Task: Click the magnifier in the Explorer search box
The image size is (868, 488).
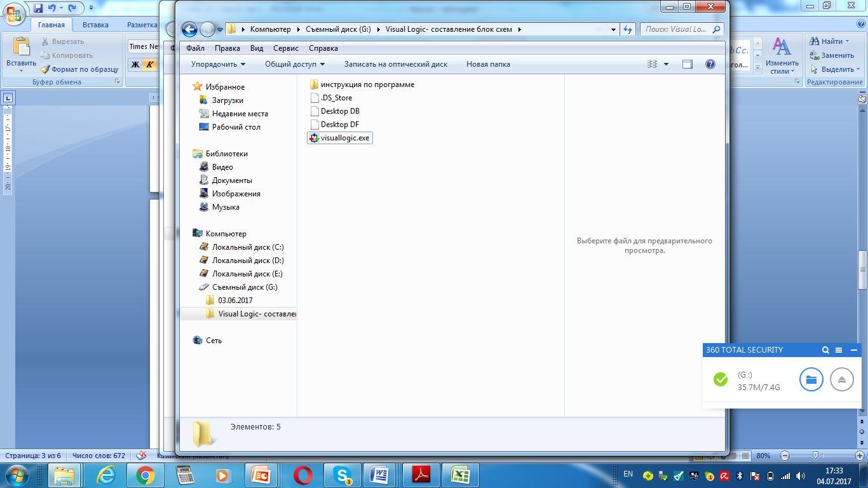Action: click(716, 29)
